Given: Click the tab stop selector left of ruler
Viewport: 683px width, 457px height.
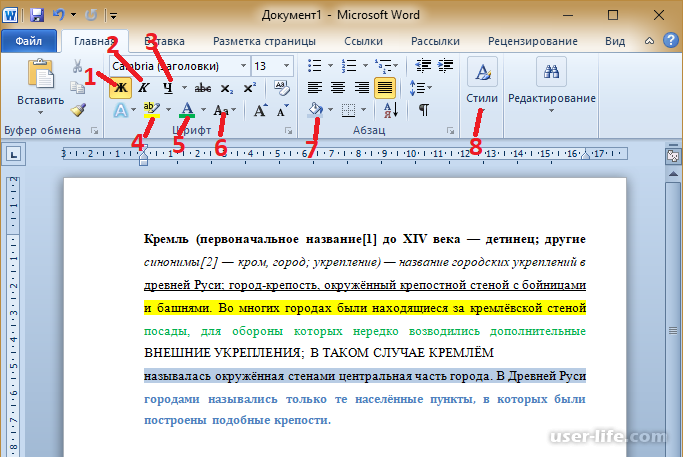Looking at the screenshot, I should [14, 154].
